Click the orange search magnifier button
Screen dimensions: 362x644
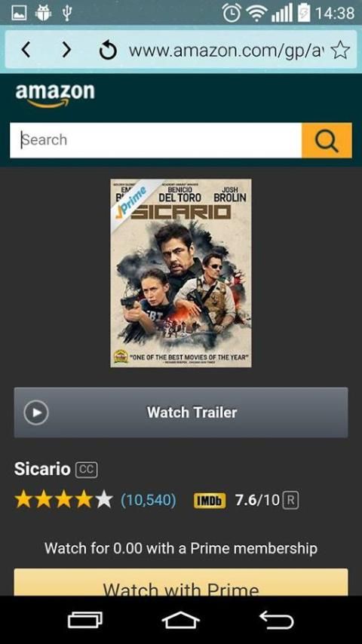coord(327,140)
